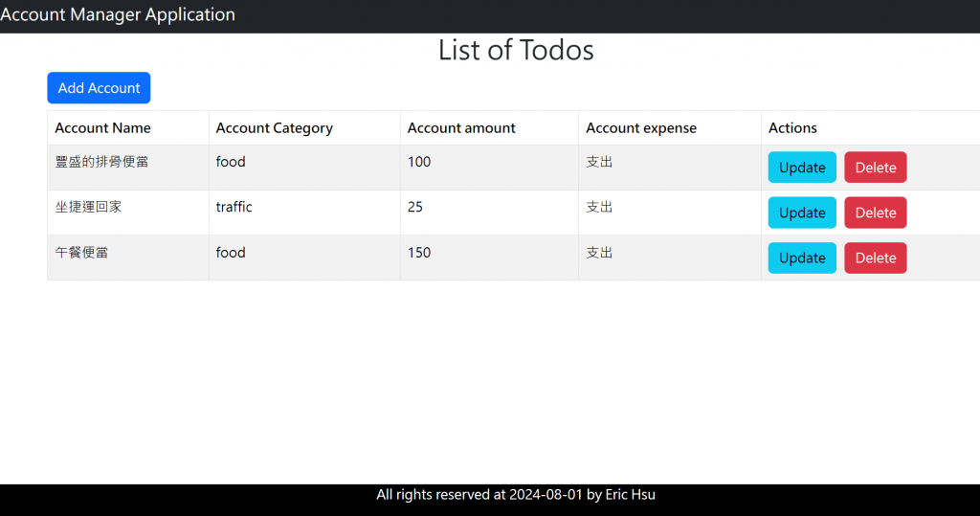The image size is (980, 516).
Task: Click the Actions column header
Action: (792, 128)
